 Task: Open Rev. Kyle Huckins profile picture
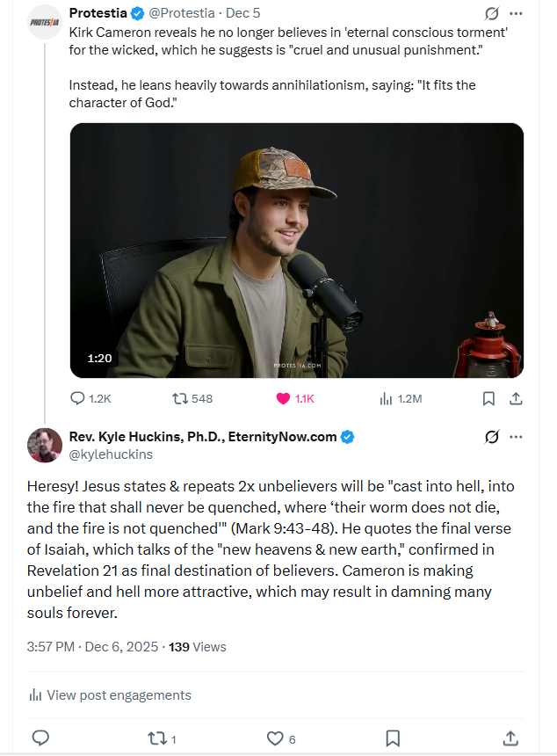[x=45, y=445]
